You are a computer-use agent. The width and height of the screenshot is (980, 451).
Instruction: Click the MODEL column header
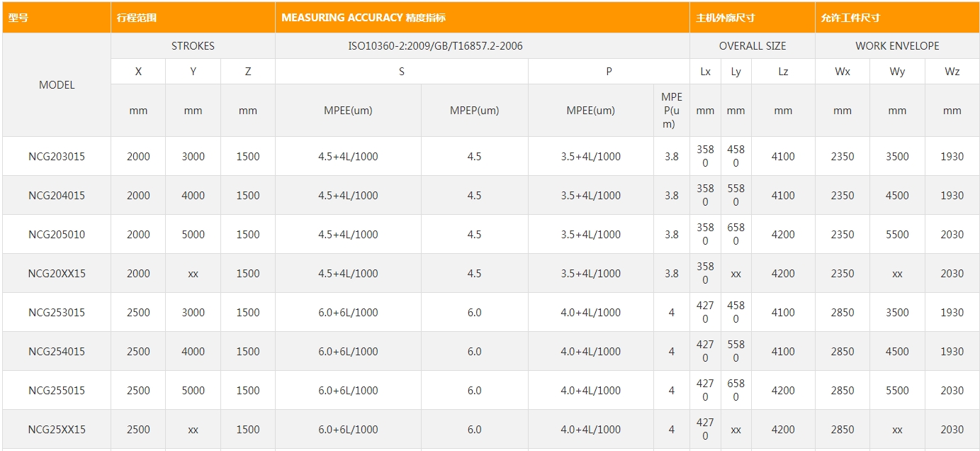click(x=57, y=85)
